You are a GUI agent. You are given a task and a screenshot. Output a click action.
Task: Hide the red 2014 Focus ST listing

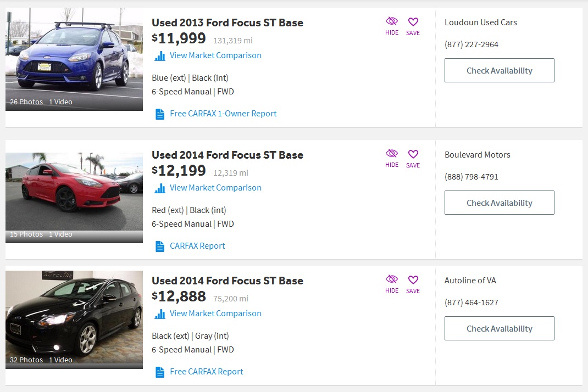(x=392, y=158)
